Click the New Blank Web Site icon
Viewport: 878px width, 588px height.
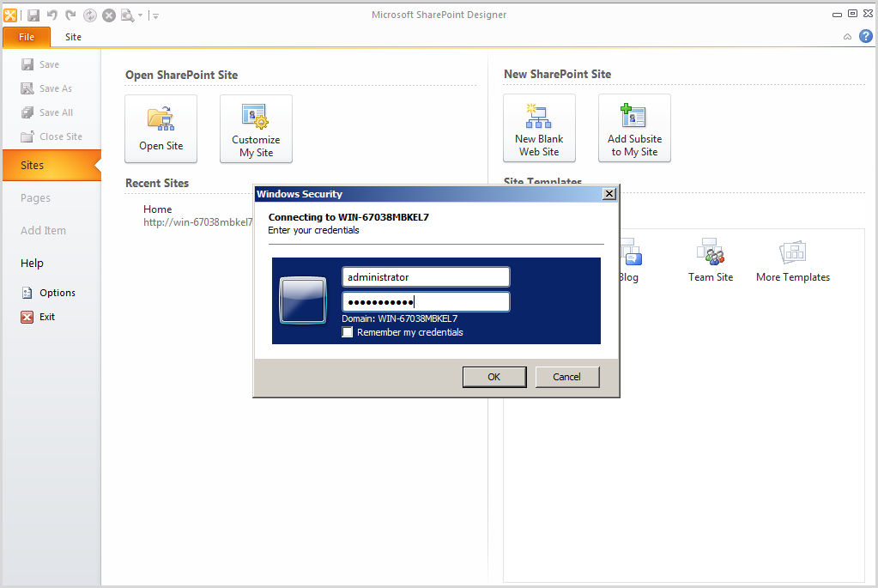pos(539,115)
